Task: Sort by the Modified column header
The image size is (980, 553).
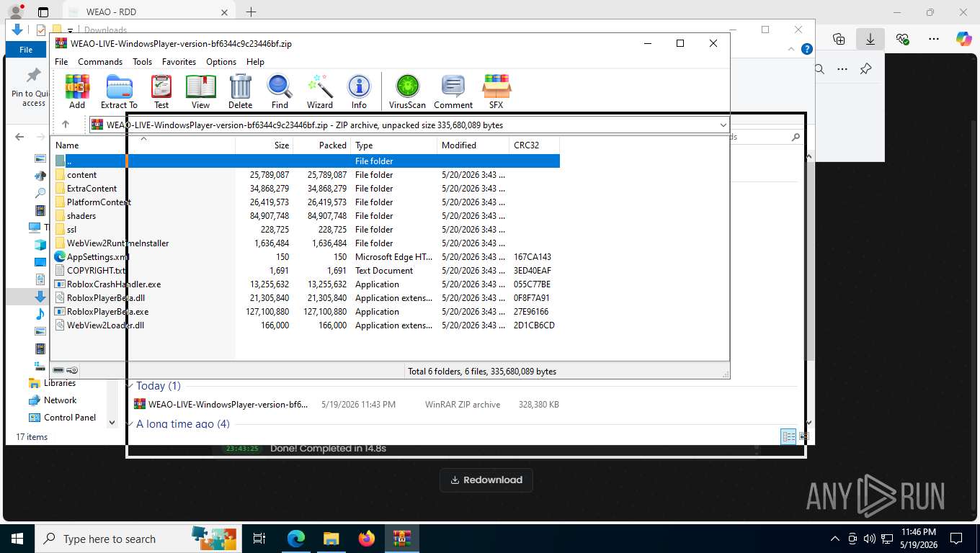Action: point(473,145)
